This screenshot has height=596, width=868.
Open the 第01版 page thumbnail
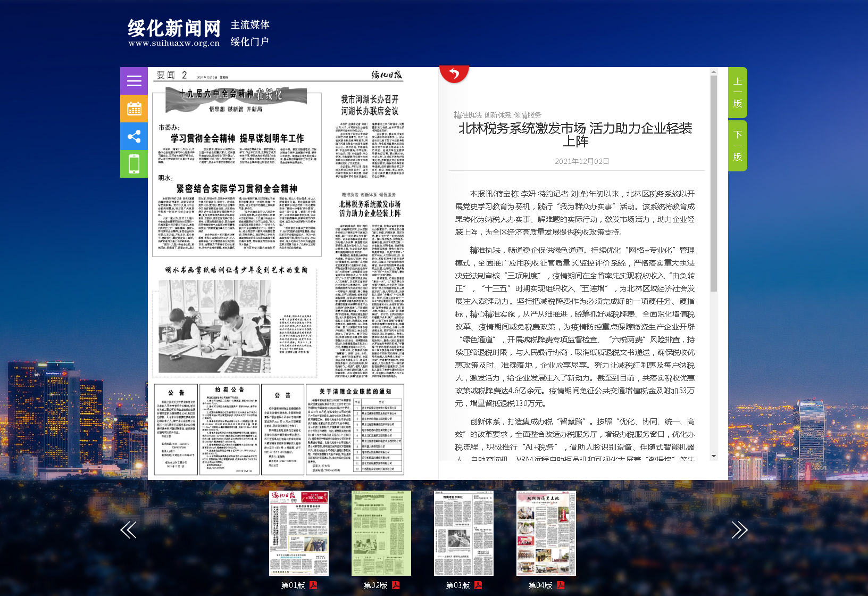(x=299, y=533)
